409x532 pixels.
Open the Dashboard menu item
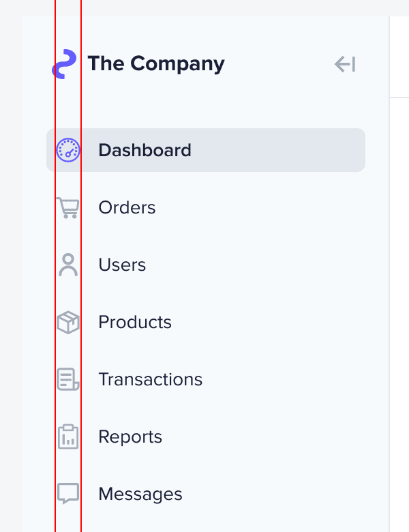[145, 150]
